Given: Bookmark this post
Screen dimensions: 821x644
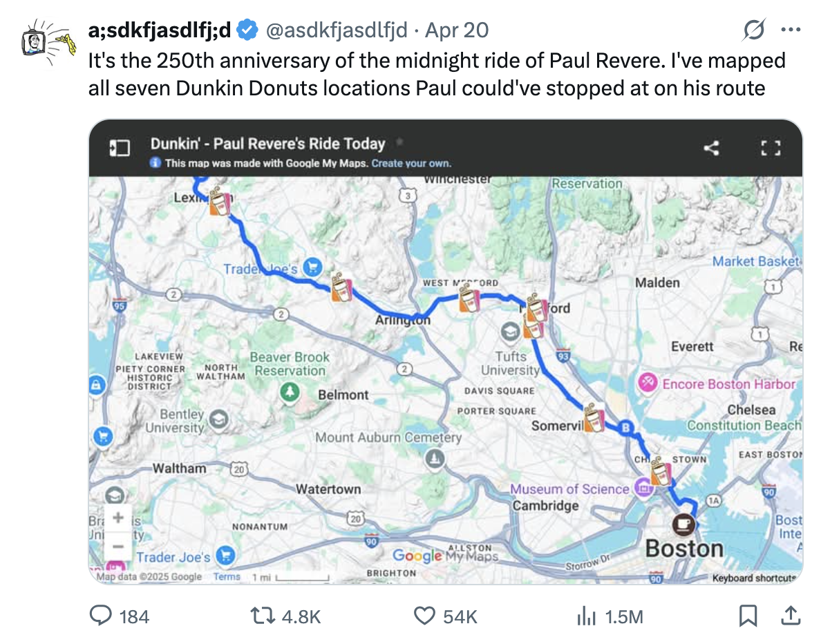Looking at the screenshot, I should point(748,616).
